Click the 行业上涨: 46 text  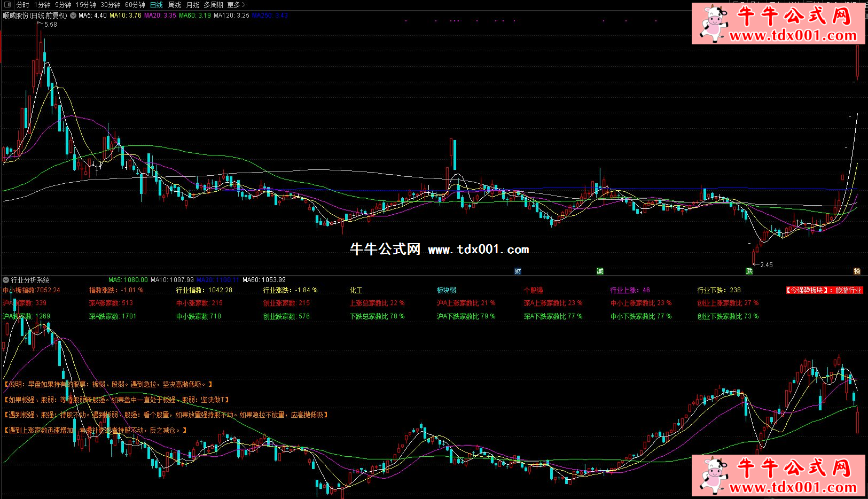click(630, 290)
